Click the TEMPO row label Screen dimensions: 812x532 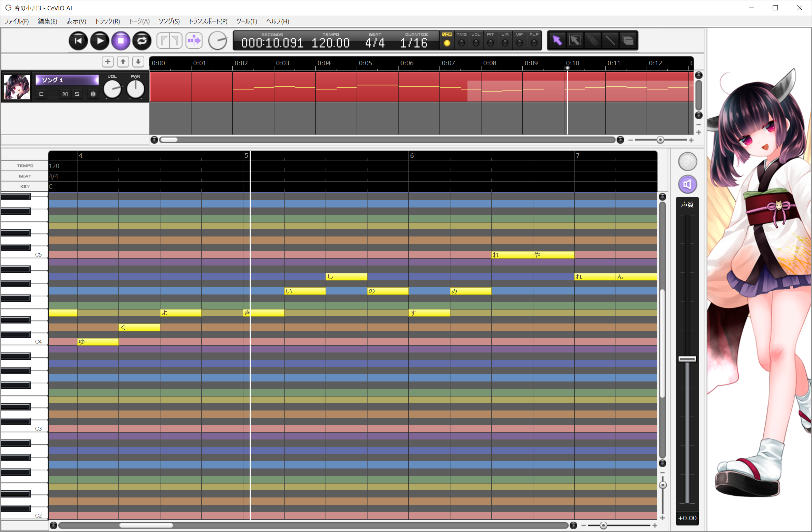tap(25, 166)
